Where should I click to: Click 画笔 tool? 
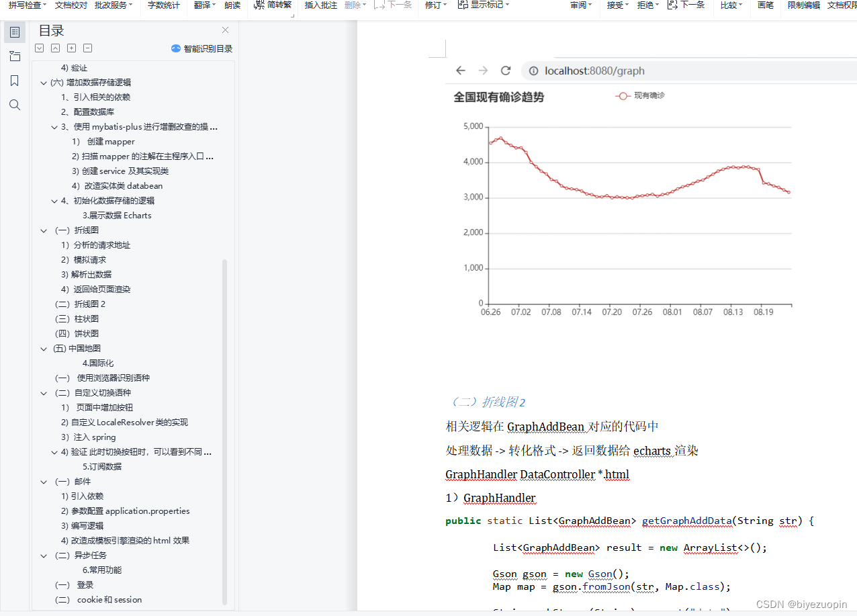click(x=766, y=5)
